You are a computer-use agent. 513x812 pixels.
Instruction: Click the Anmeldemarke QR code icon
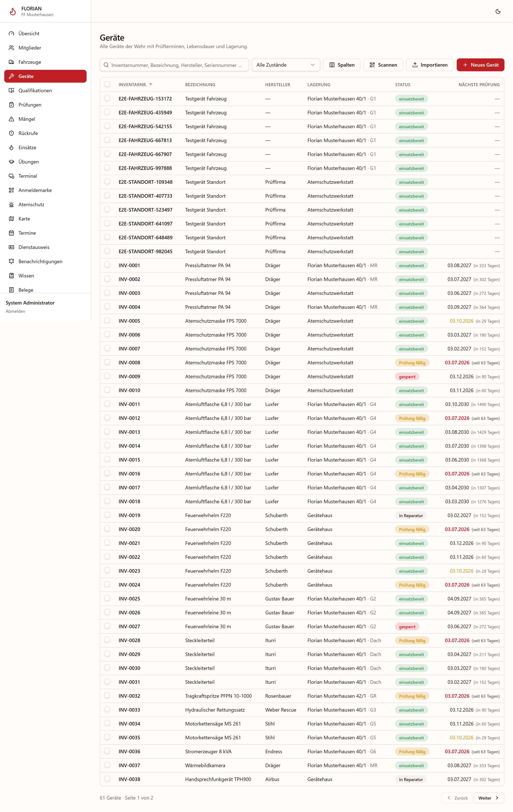11,190
